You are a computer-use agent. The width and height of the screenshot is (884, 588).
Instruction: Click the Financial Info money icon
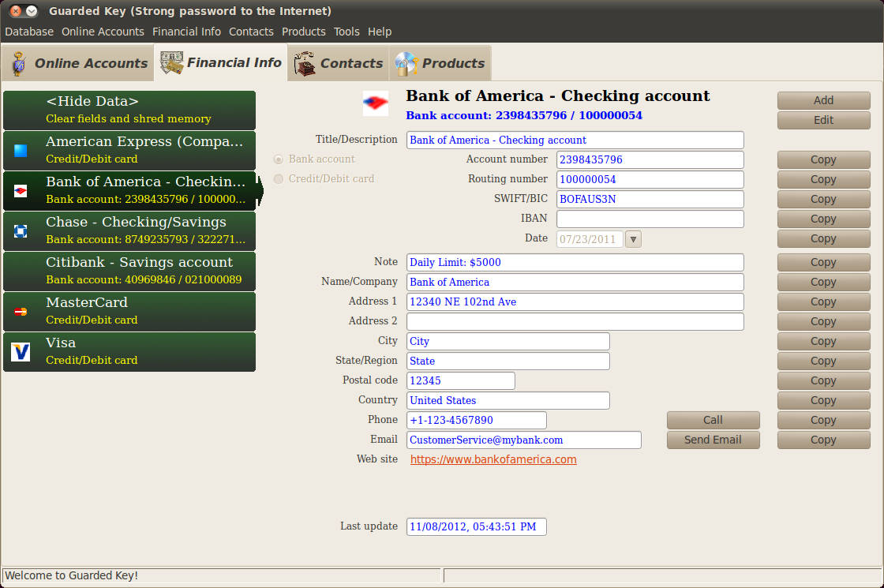tap(171, 62)
